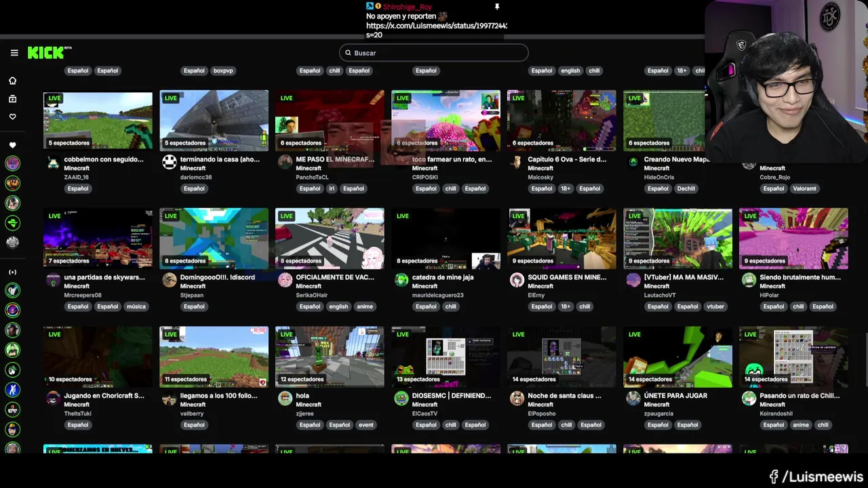
Task: Click 'Shirohige_Roy' username in chat overlay
Action: (x=408, y=7)
